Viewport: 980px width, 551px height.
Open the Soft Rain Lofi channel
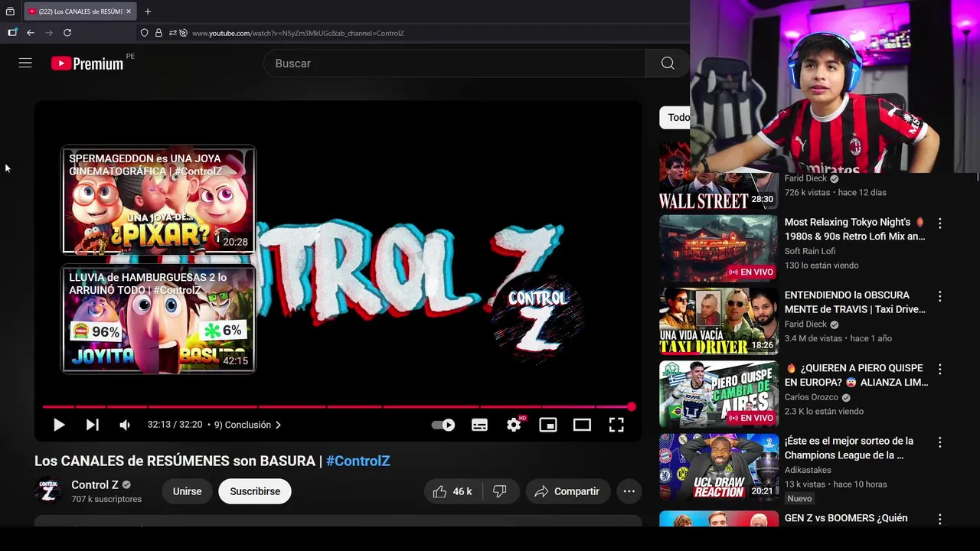pyautogui.click(x=809, y=251)
